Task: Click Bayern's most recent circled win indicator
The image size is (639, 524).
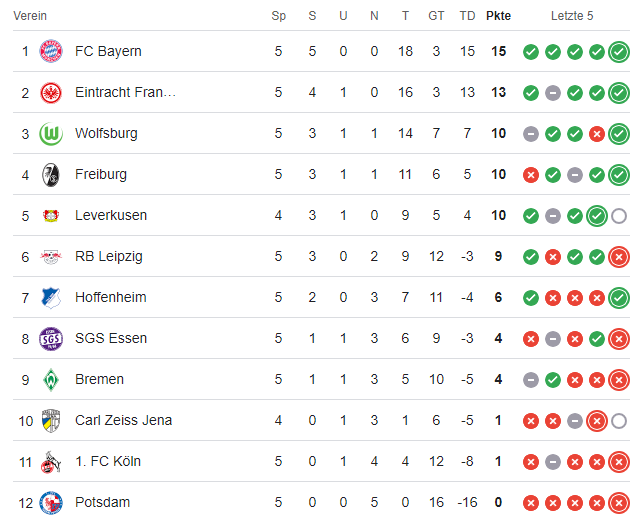Action: tap(619, 51)
